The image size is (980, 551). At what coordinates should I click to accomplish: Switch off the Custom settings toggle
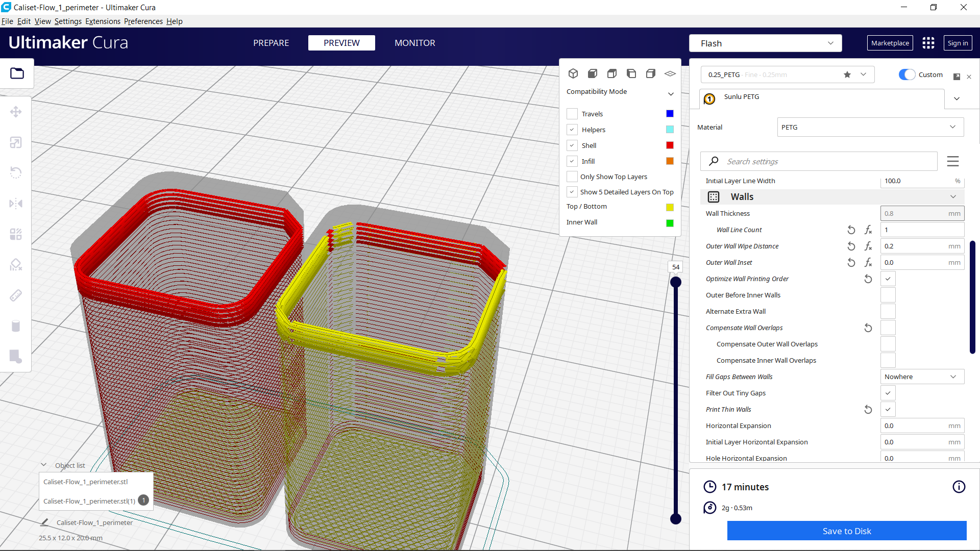906,74
